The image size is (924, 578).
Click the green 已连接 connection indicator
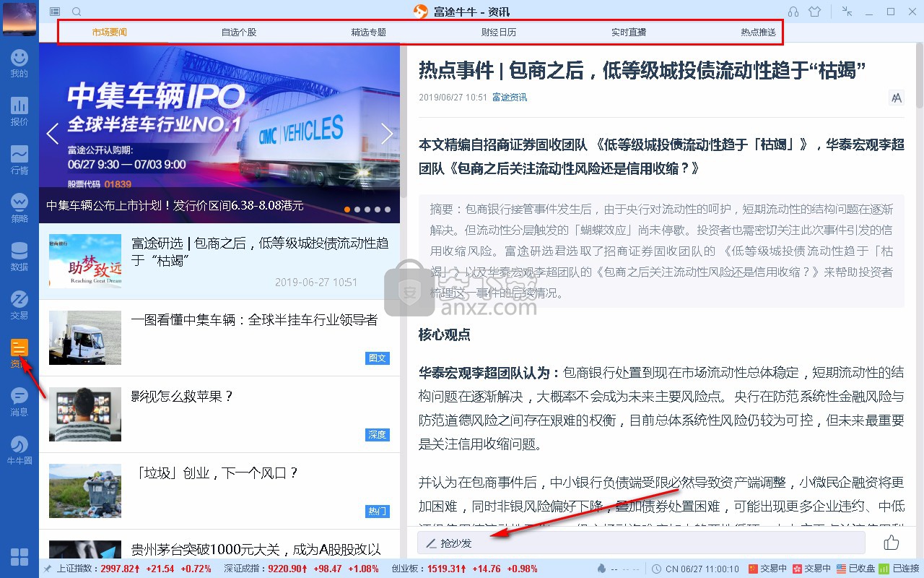(x=899, y=569)
